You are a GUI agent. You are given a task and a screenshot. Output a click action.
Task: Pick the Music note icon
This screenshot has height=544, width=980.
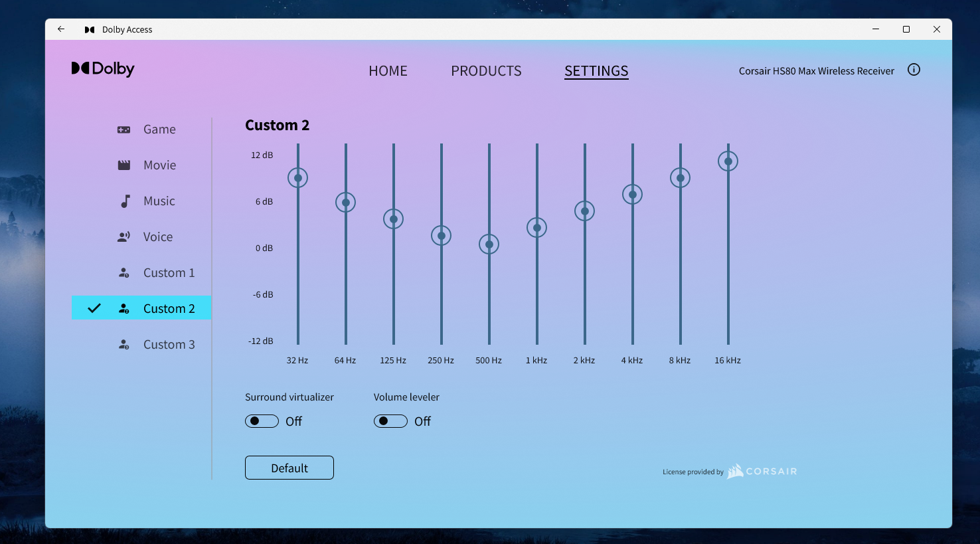[125, 201]
